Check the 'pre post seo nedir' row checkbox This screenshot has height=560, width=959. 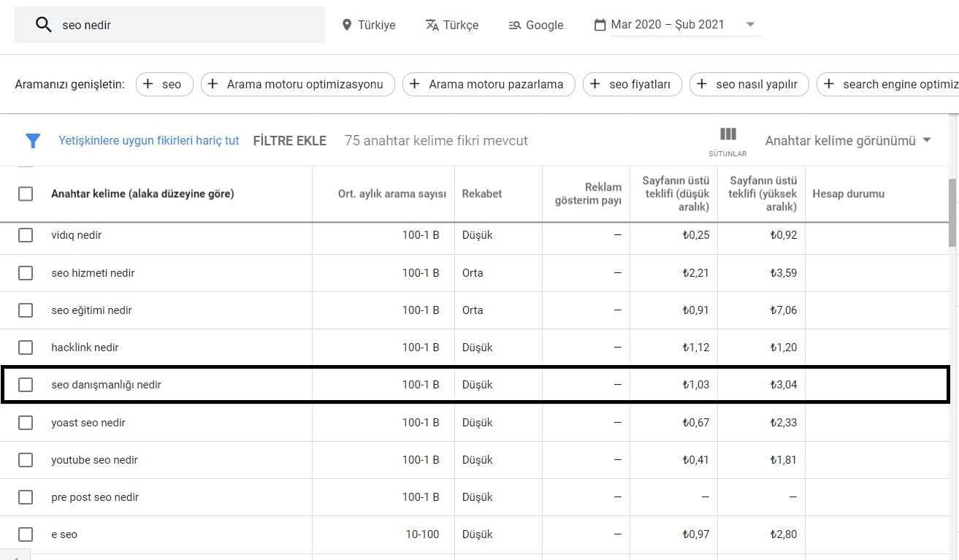point(26,497)
